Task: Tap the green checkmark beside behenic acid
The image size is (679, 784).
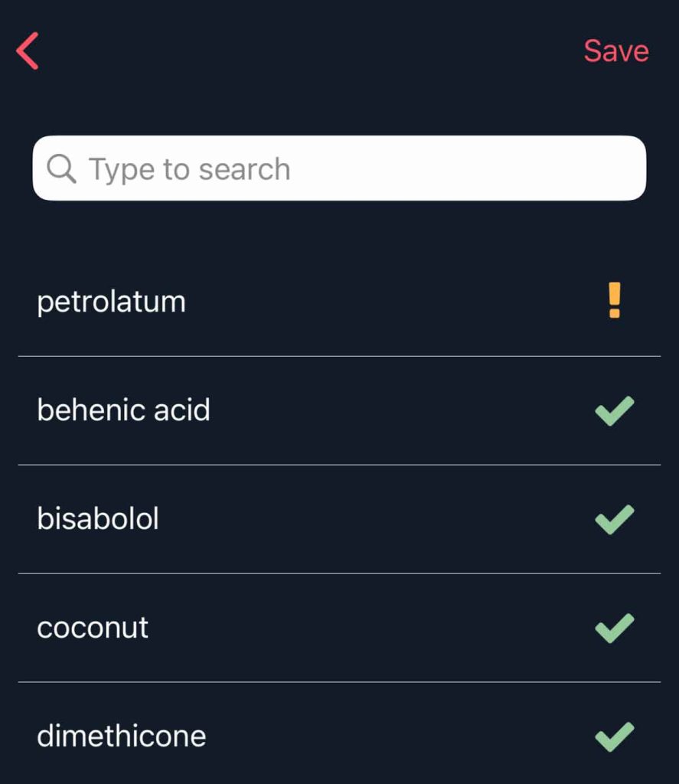Action: 614,410
